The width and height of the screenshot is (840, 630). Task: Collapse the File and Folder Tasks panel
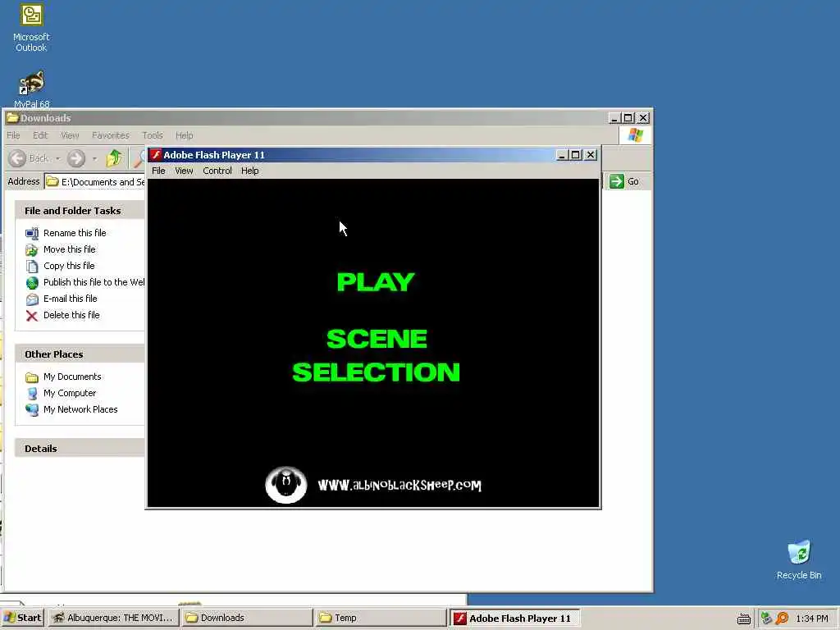(x=80, y=211)
